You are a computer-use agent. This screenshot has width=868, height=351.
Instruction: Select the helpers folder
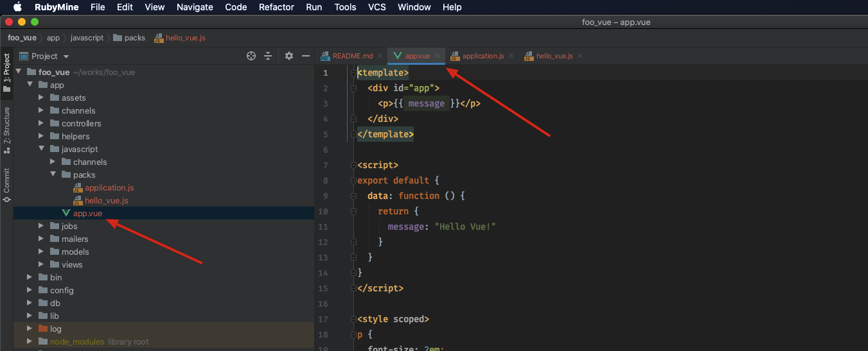point(75,136)
